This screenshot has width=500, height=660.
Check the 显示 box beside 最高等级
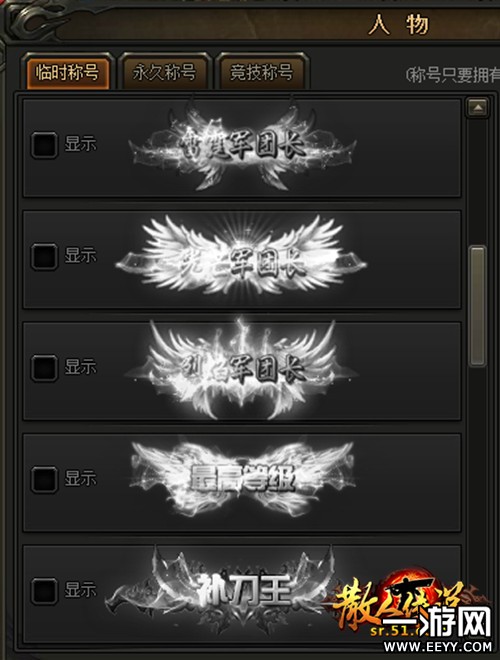tap(44, 479)
